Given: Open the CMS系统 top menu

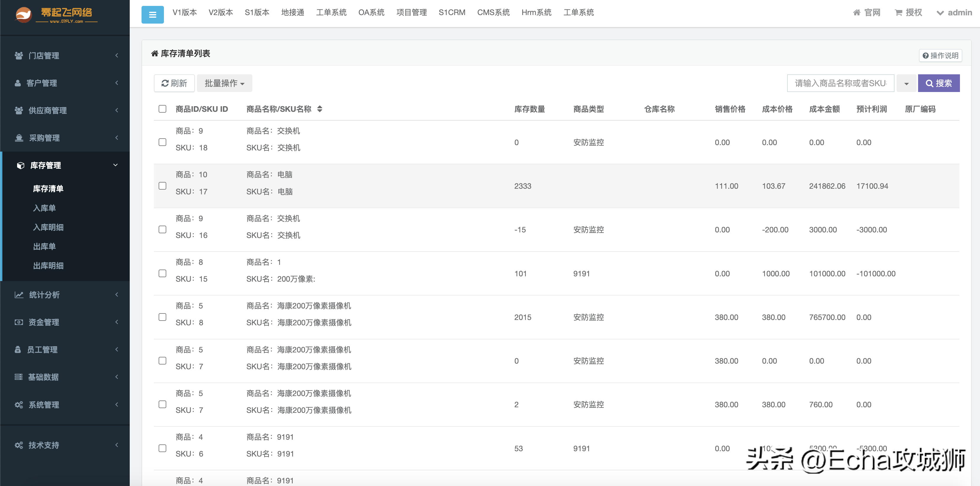Looking at the screenshot, I should (494, 13).
